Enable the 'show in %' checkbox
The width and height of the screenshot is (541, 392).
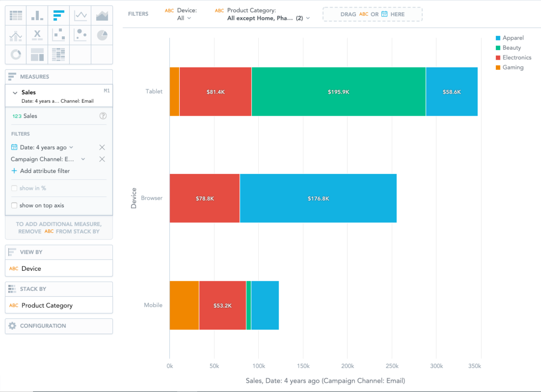[14, 188]
